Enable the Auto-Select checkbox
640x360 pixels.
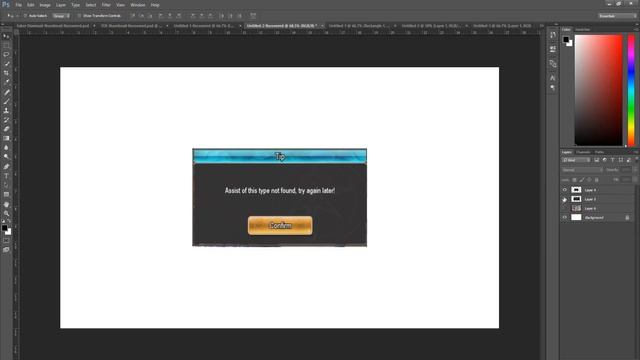(25, 16)
